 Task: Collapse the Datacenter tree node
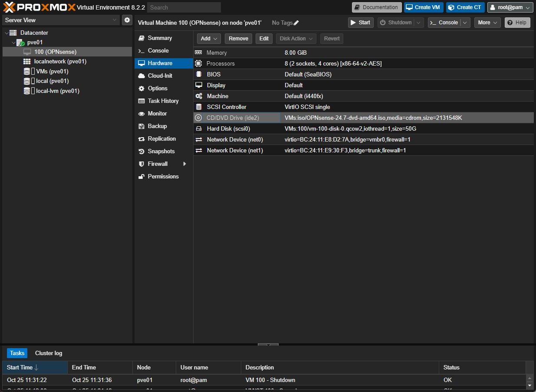tap(6, 33)
